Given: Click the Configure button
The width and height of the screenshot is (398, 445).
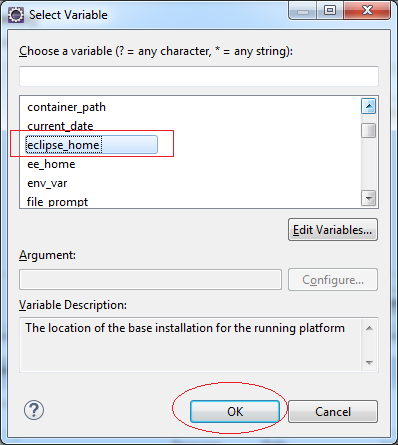Looking at the screenshot, I should coord(333,280).
